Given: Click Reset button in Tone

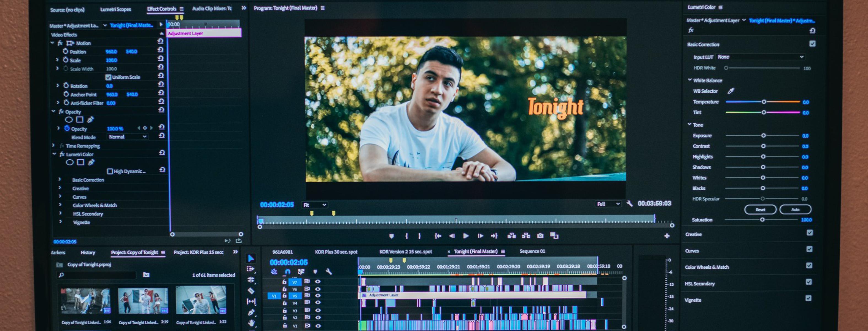Looking at the screenshot, I should click(760, 210).
